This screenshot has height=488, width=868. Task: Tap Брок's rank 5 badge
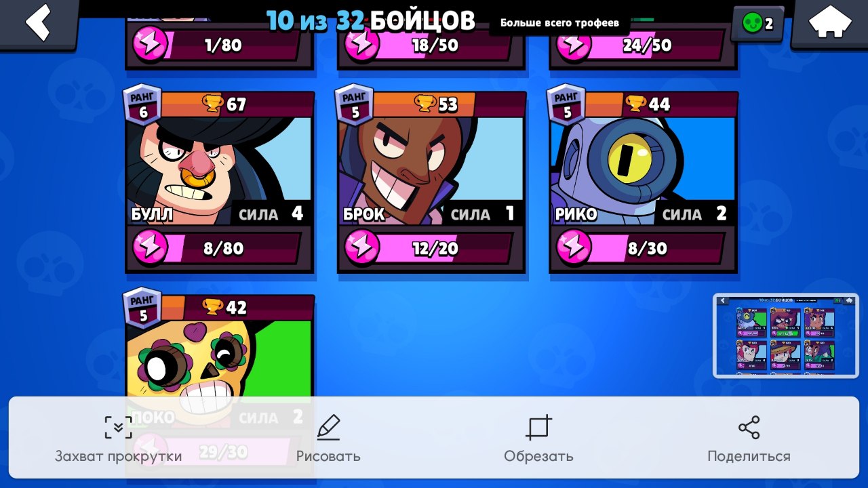click(x=355, y=106)
